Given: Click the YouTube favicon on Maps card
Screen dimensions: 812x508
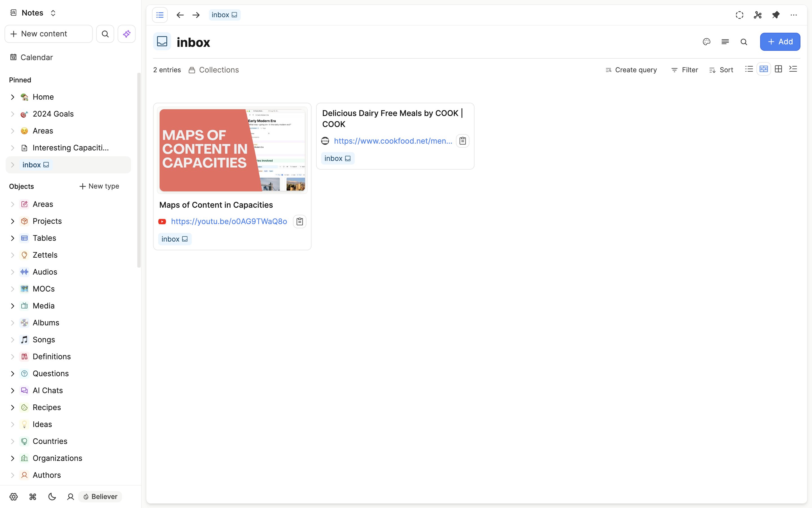Looking at the screenshot, I should (x=162, y=222).
